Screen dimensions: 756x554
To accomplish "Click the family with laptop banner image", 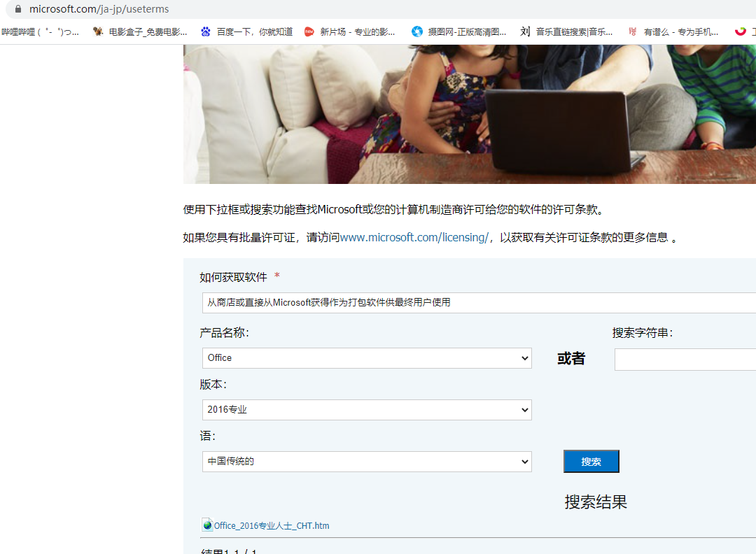I will tap(470, 114).
